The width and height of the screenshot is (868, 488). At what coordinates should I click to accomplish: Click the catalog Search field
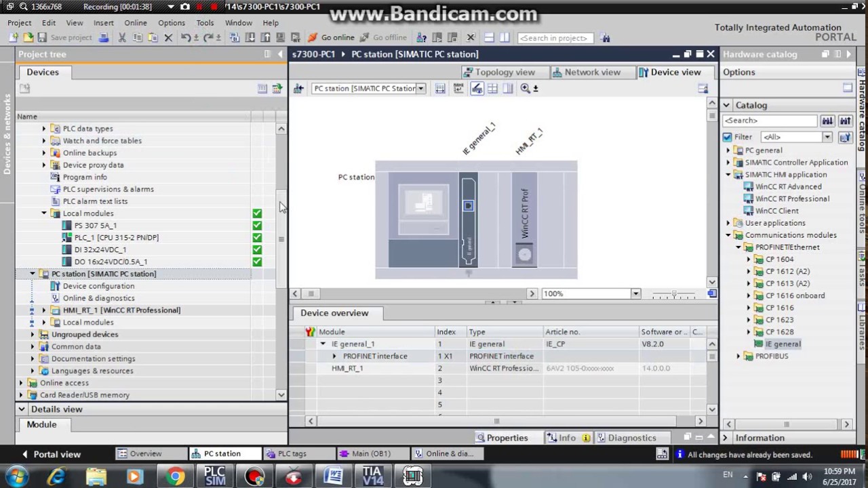(770, 121)
